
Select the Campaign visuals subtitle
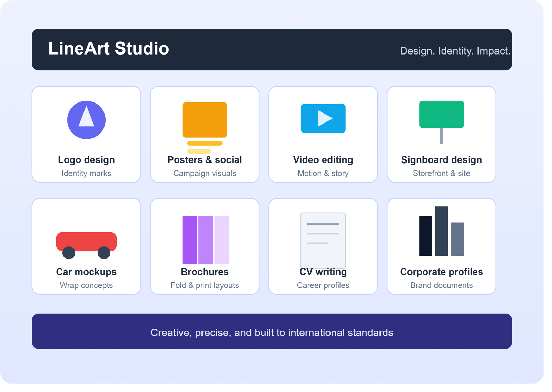pyautogui.click(x=205, y=173)
